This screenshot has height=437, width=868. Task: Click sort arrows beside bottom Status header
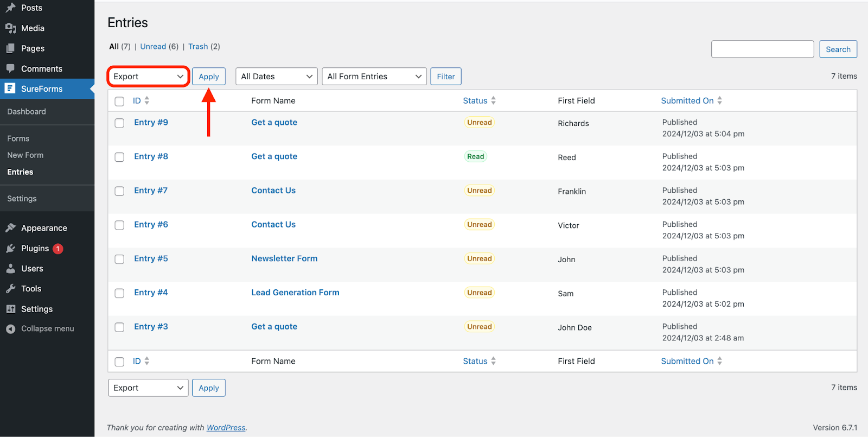click(494, 361)
